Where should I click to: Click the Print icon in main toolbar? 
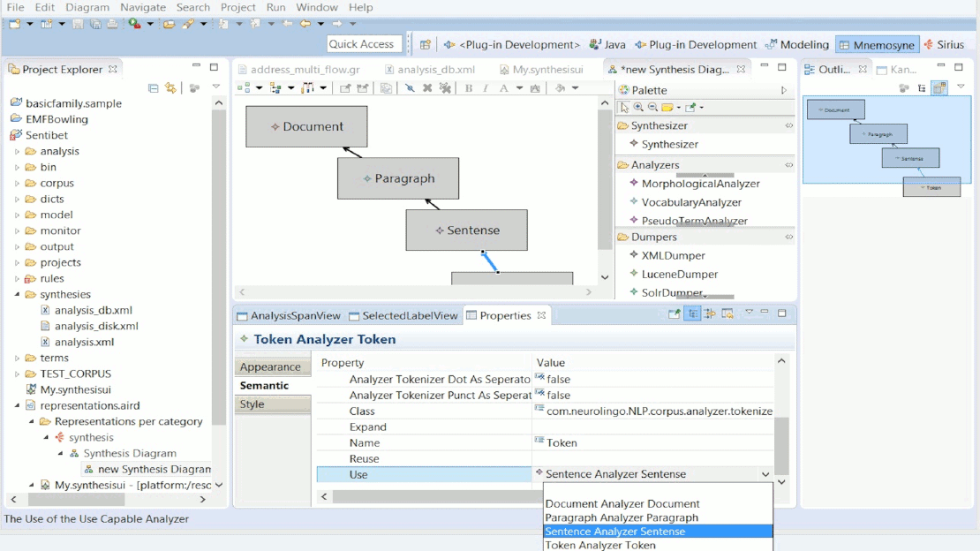point(112,24)
